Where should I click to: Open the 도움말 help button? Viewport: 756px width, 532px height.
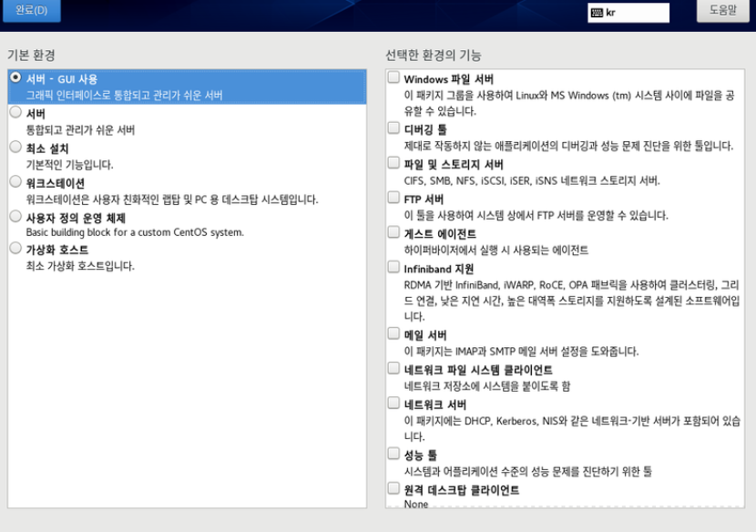click(x=722, y=10)
